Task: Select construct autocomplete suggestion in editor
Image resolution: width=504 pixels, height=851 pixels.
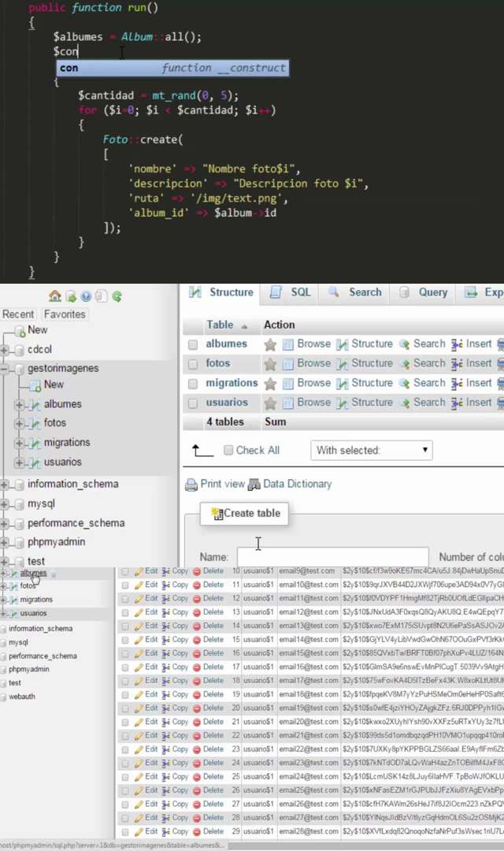Action: point(173,69)
